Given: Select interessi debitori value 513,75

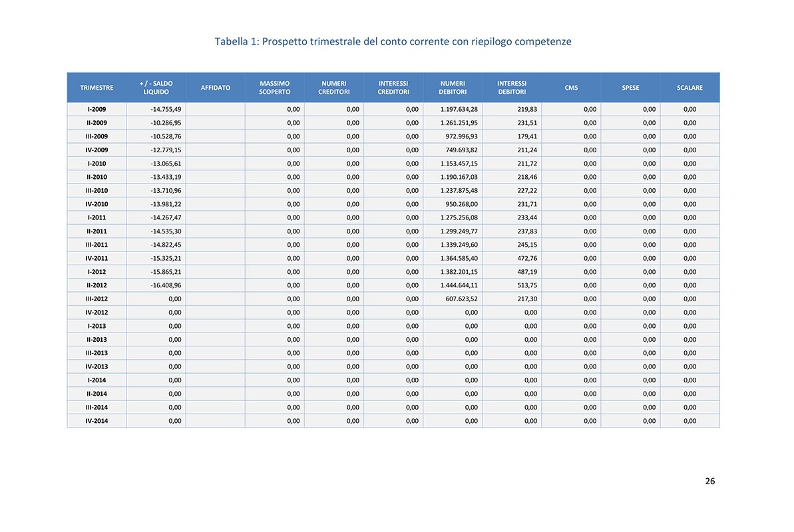Looking at the screenshot, I should (527, 285).
